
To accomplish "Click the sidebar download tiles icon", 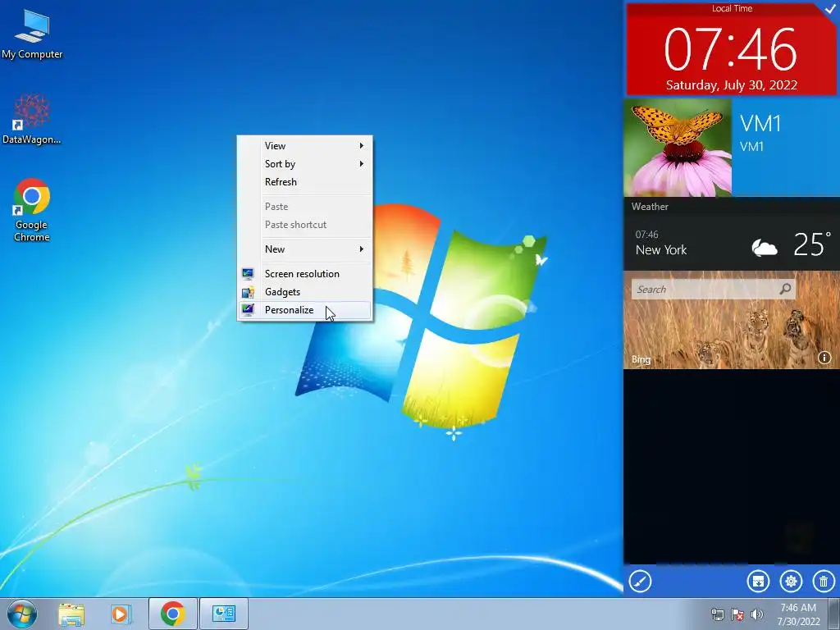I will click(x=758, y=582).
